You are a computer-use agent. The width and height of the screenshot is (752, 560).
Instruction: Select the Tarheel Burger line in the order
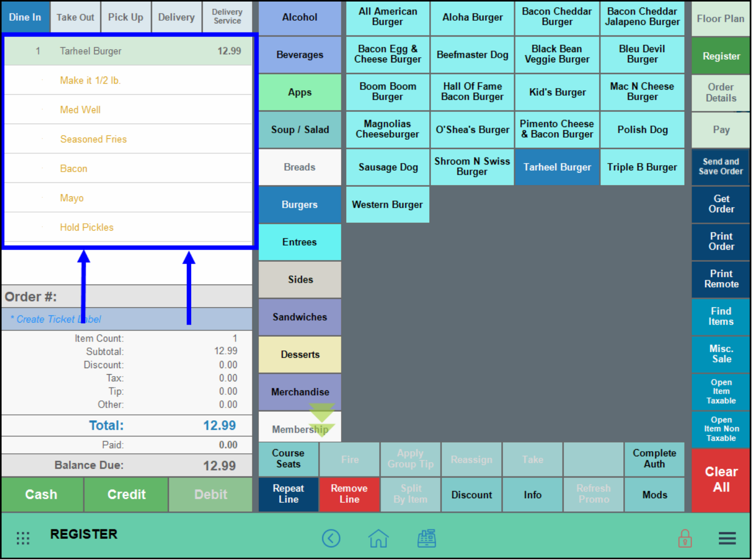127,51
